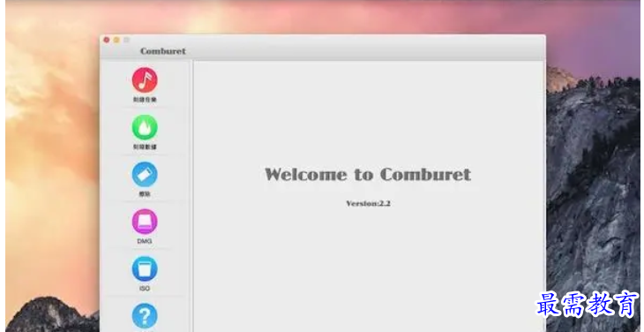Click the 'Welcome to Comburet' heading

pos(368,174)
